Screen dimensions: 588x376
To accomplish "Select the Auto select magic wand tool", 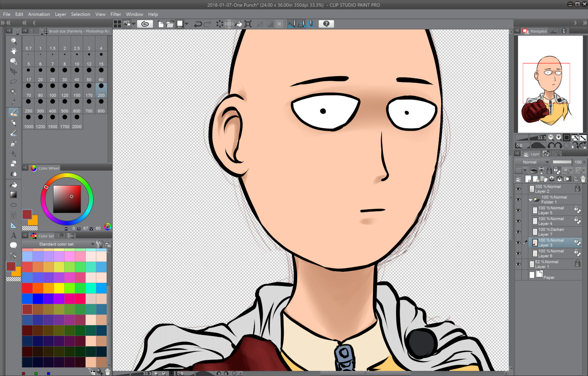I will click(x=14, y=92).
